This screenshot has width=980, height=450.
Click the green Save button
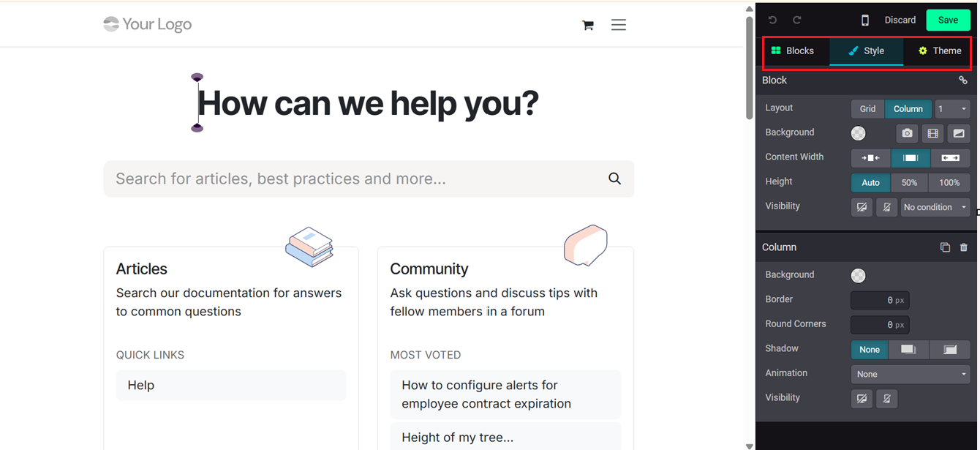click(x=948, y=20)
